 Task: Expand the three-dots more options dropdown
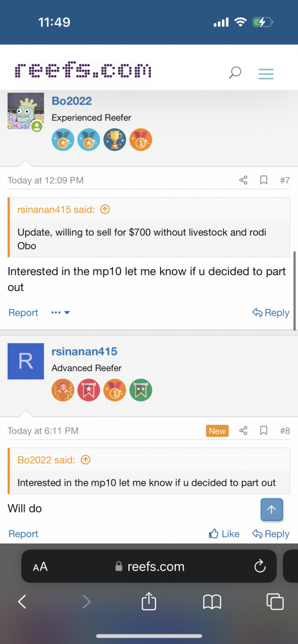tap(61, 312)
